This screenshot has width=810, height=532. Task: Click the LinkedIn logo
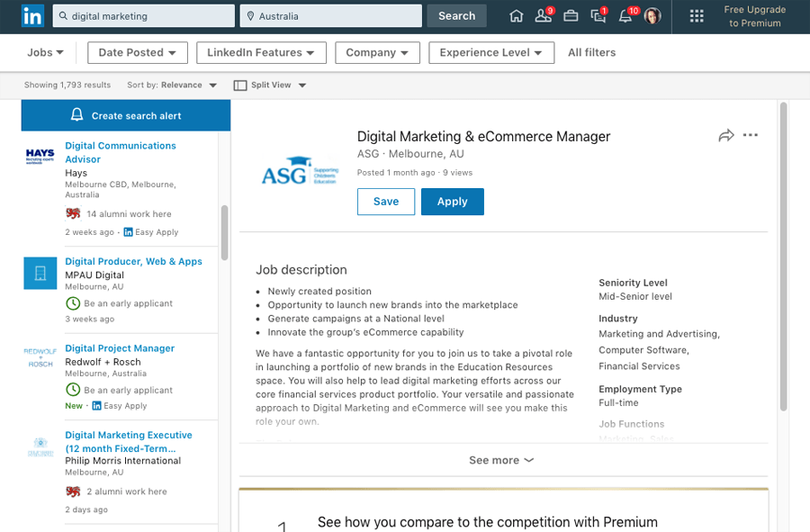click(x=32, y=16)
